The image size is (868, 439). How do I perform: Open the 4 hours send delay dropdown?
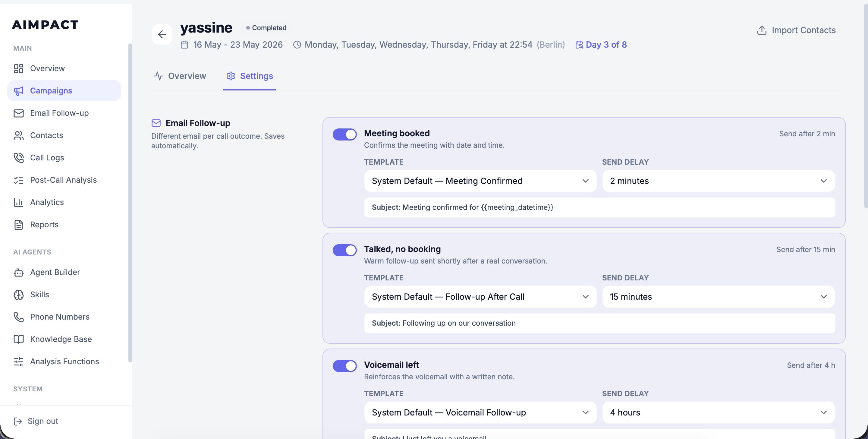(x=719, y=412)
